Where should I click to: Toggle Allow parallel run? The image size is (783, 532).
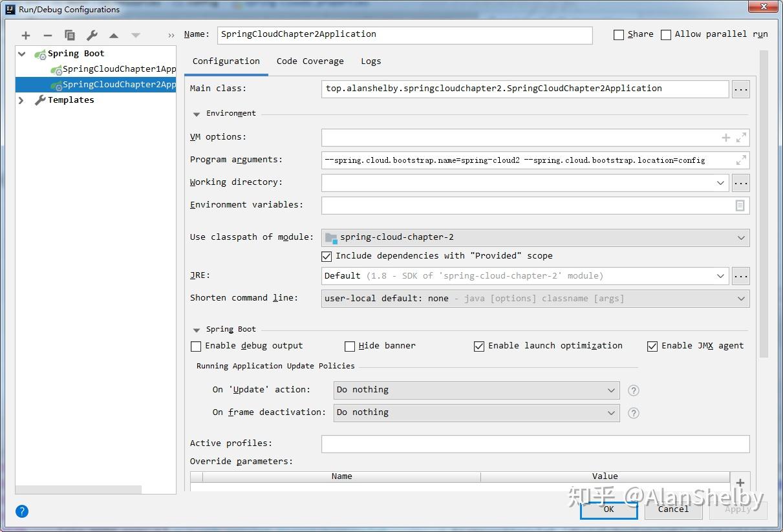click(667, 34)
